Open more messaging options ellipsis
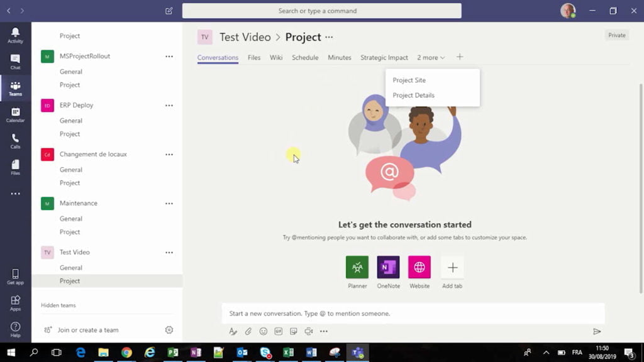 click(324, 331)
